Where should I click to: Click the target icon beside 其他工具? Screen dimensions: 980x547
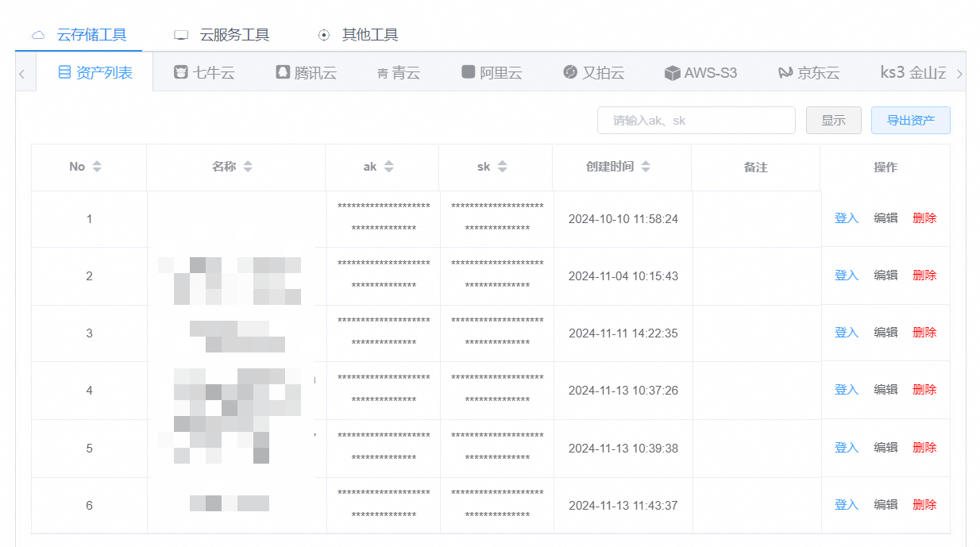(324, 35)
